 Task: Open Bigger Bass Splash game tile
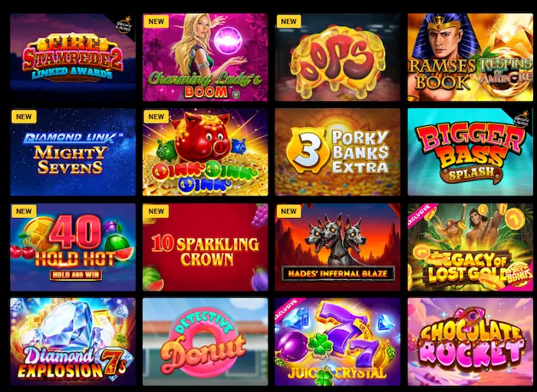click(470, 152)
